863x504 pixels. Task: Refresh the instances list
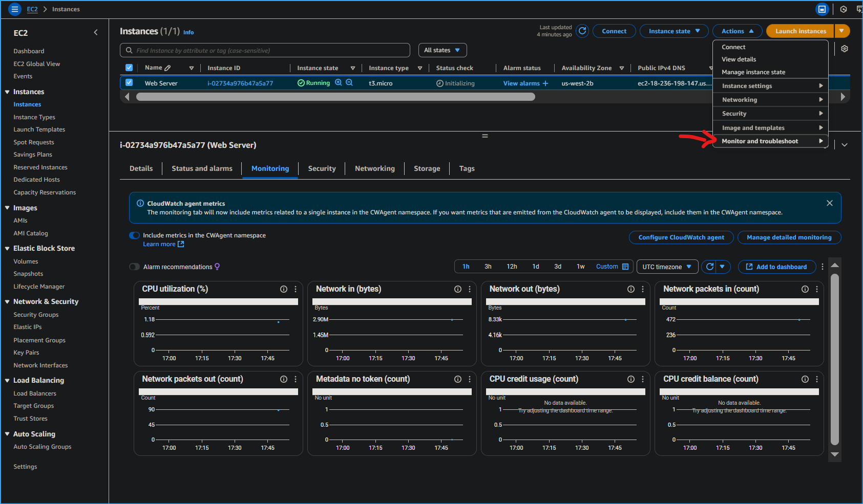click(582, 31)
